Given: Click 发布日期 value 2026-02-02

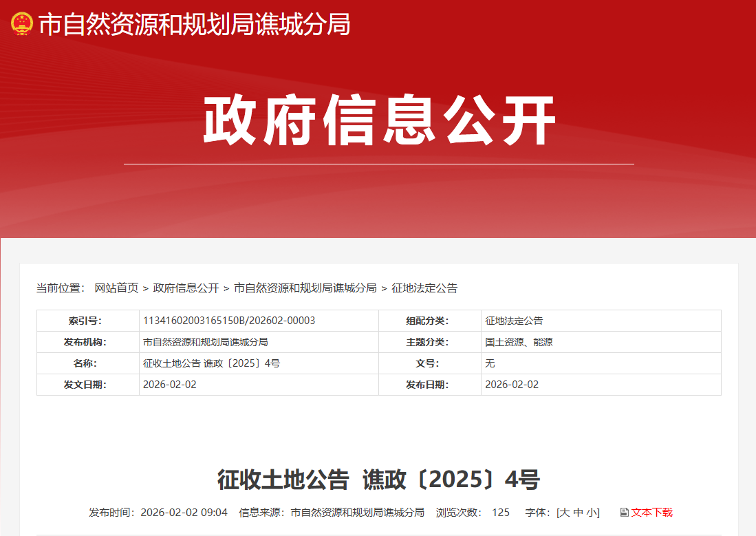Looking at the screenshot, I should pos(512,385).
